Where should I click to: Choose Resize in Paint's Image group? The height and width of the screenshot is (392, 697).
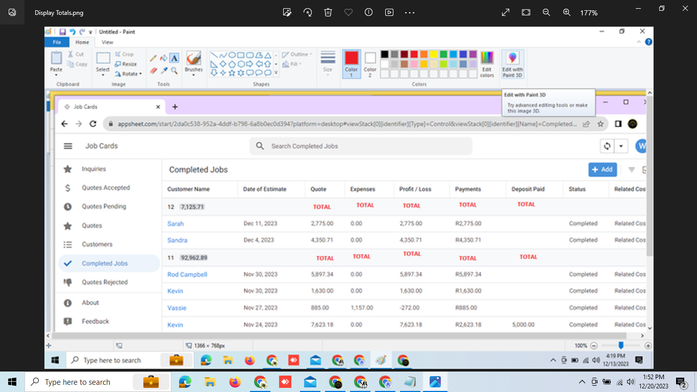click(x=126, y=64)
